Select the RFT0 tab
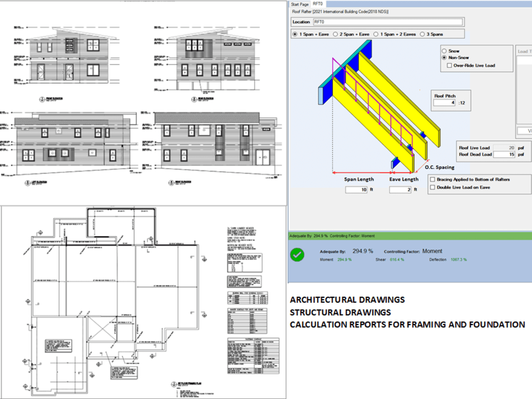The height and width of the screenshot is (399, 532). [x=318, y=4]
